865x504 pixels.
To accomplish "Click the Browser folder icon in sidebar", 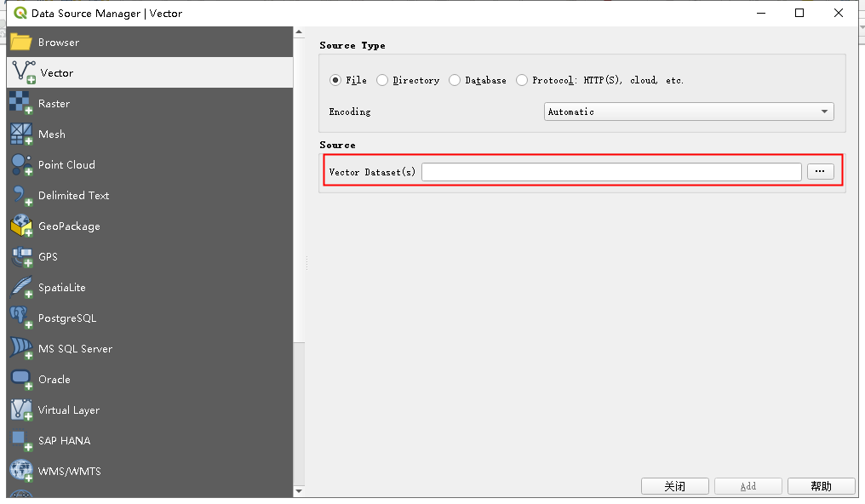I will click(x=21, y=42).
